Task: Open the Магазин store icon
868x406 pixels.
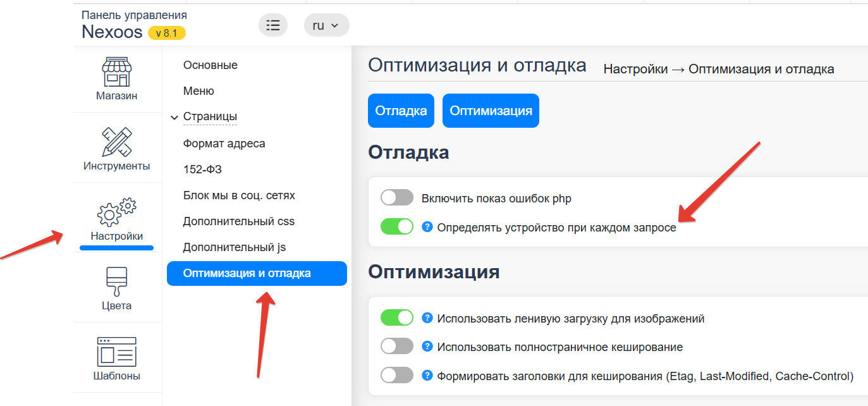Action: tap(116, 72)
